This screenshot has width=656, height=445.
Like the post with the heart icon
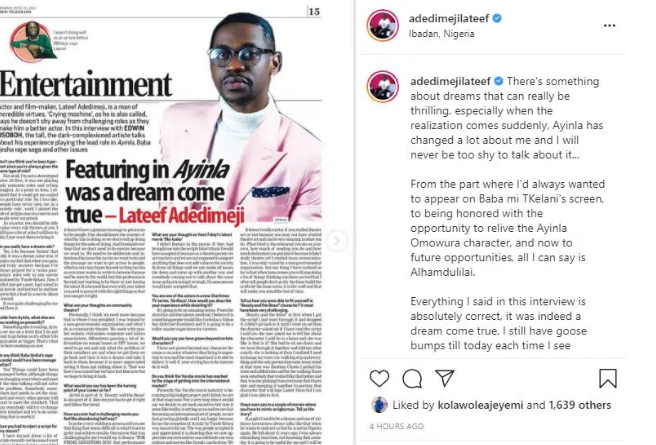point(379,378)
